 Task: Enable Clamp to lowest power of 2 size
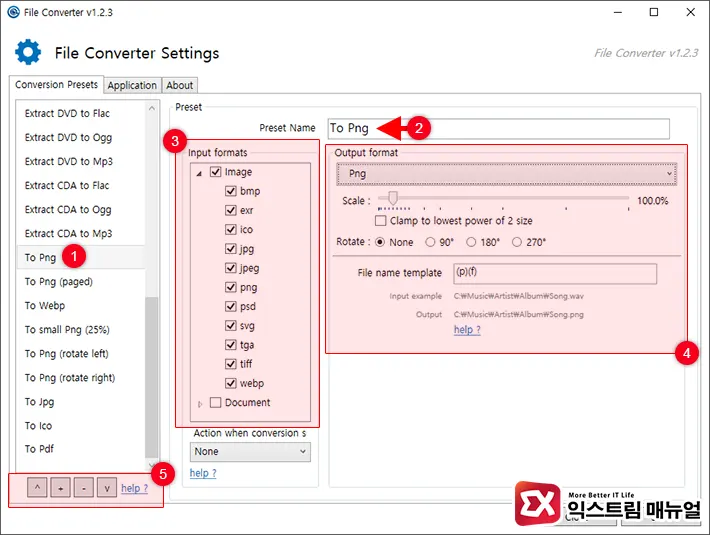pyautogui.click(x=380, y=221)
